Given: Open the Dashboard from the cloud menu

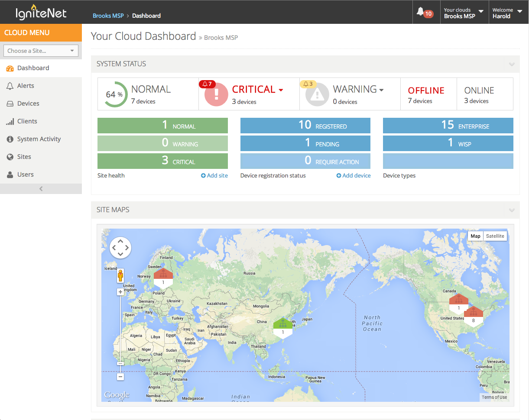Looking at the screenshot, I should tap(34, 68).
